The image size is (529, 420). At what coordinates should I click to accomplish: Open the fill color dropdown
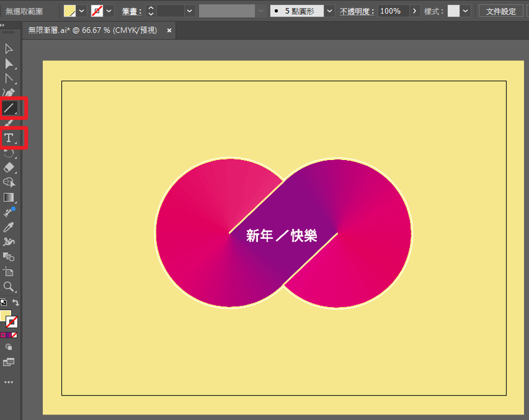(x=82, y=11)
